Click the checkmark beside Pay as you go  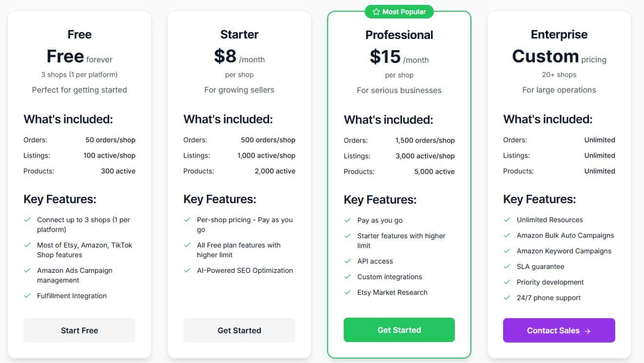point(347,220)
